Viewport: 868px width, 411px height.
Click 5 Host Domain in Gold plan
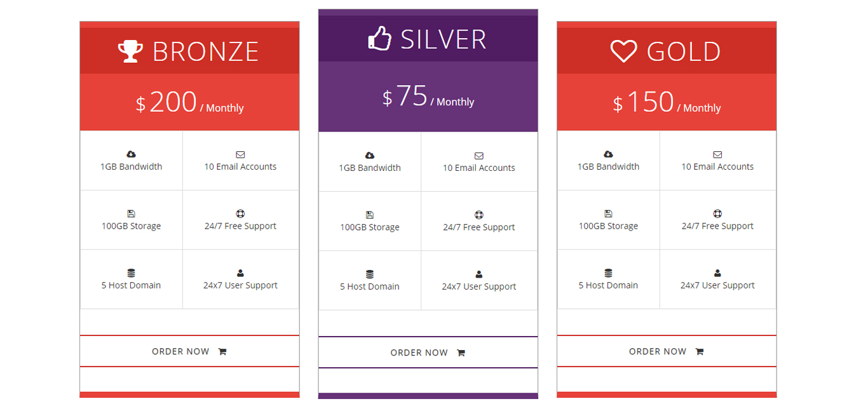pyautogui.click(x=608, y=285)
